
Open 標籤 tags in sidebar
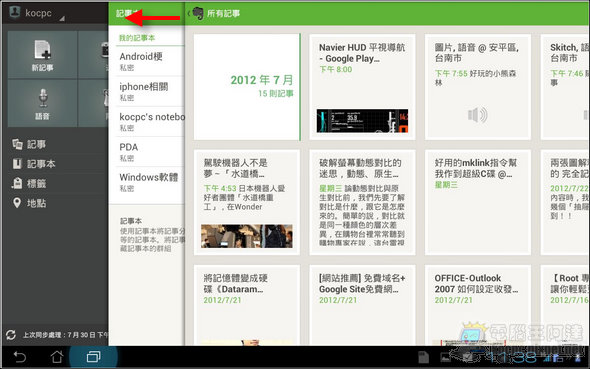tap(29, 184)
